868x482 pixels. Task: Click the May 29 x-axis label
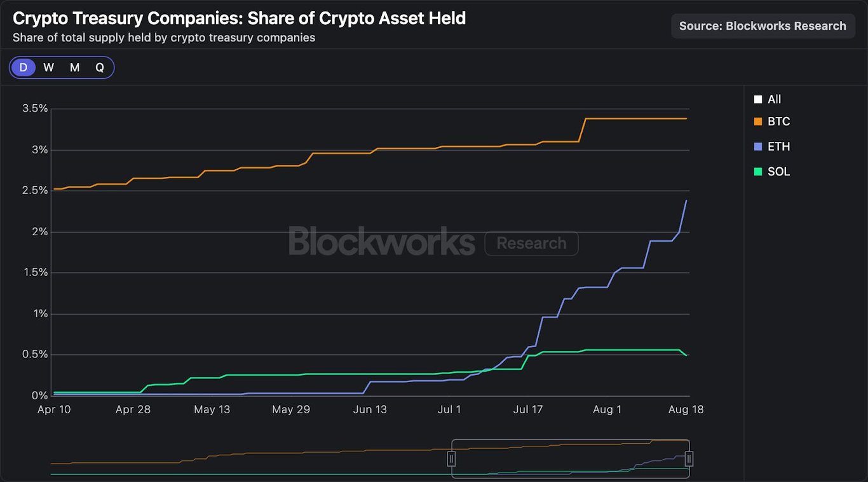click(291, 410)
